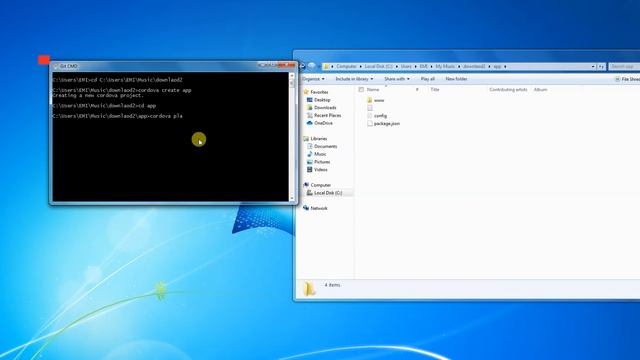Sort by the # column header
Viewport: 640px width, 360px height.
click(x=417, y=89)
